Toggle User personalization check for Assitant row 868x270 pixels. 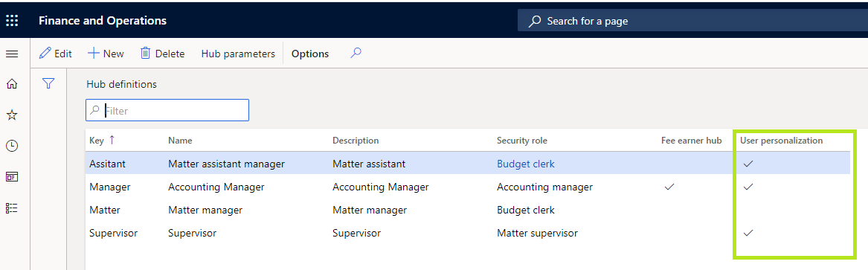[748, 164]
